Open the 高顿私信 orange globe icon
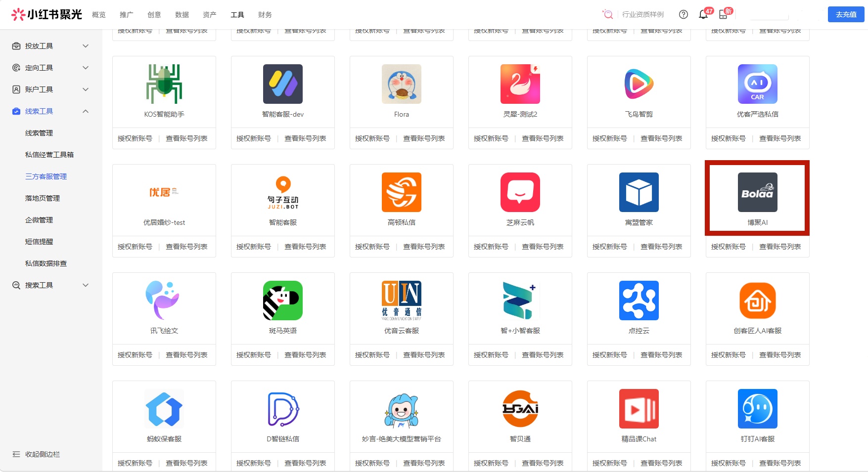868x472 pixels. (x=402, y=192)
